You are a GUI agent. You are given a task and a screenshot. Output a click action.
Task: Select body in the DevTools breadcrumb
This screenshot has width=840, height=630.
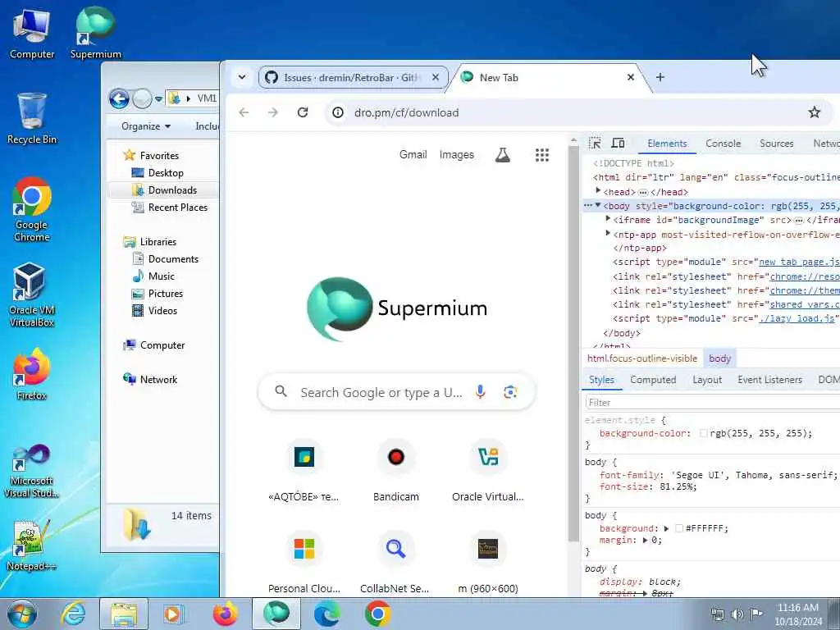tap(719, 358)
